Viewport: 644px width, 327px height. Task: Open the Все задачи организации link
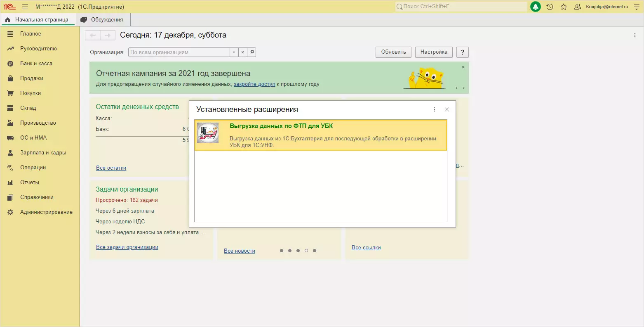click(x=127, y=247)
